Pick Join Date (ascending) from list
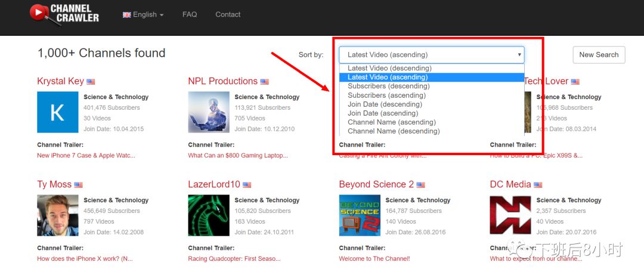This screenshot has width=644, height=278. pyautogui.click(x=385, y=113)
